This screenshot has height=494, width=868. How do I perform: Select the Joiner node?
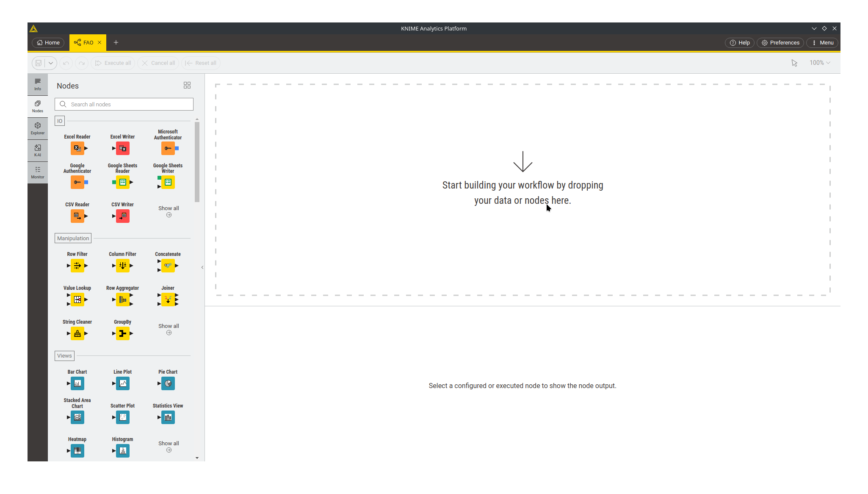pos(168,300)
